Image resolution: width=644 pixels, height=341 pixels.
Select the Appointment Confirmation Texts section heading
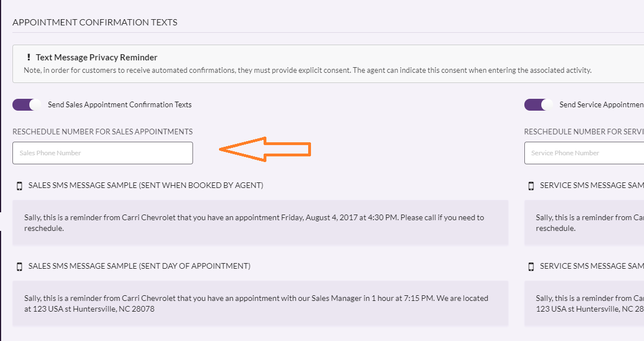click(x=95, y=22)
